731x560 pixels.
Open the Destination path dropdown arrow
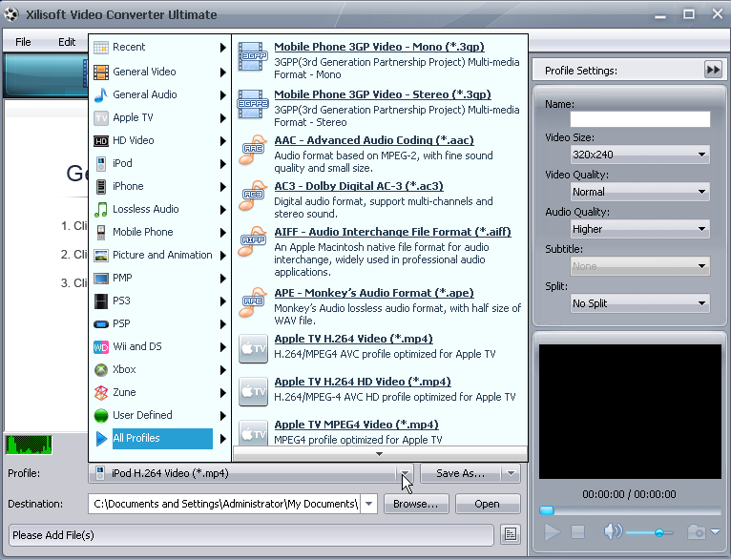368,504
